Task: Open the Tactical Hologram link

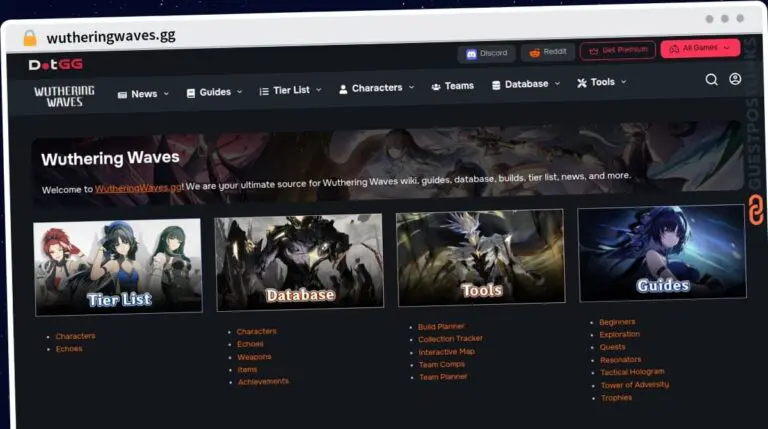Action: click(632, 372)
